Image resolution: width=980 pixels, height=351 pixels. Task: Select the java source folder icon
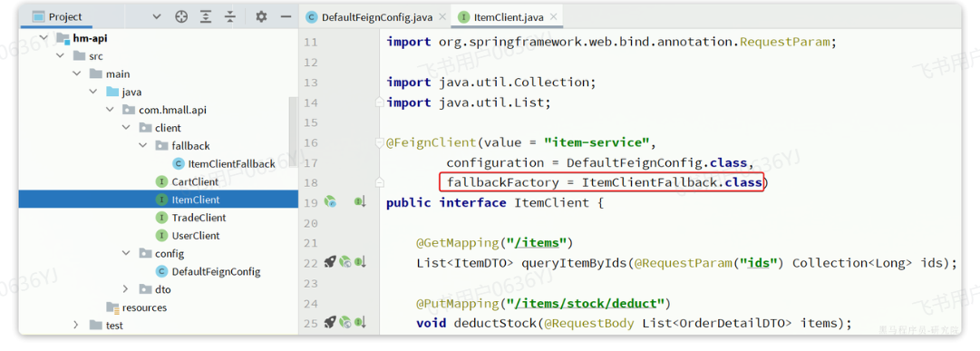[112, 92]
